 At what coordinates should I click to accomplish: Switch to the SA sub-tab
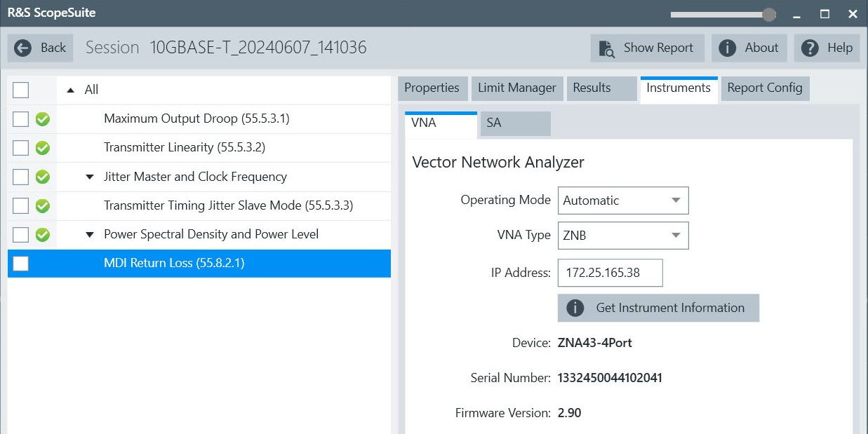point(515,123)
